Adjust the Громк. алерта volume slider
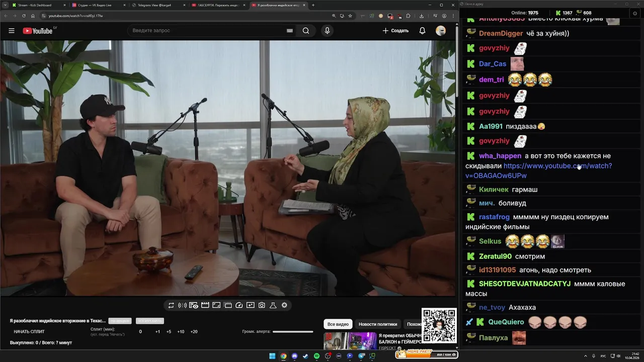 click(293, 332)
